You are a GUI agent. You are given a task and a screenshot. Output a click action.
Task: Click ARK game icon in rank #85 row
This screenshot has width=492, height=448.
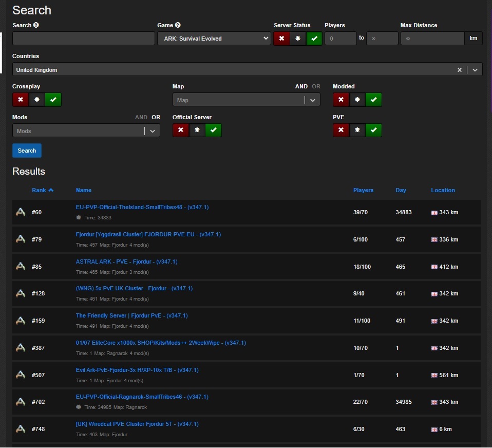(21, 267)
